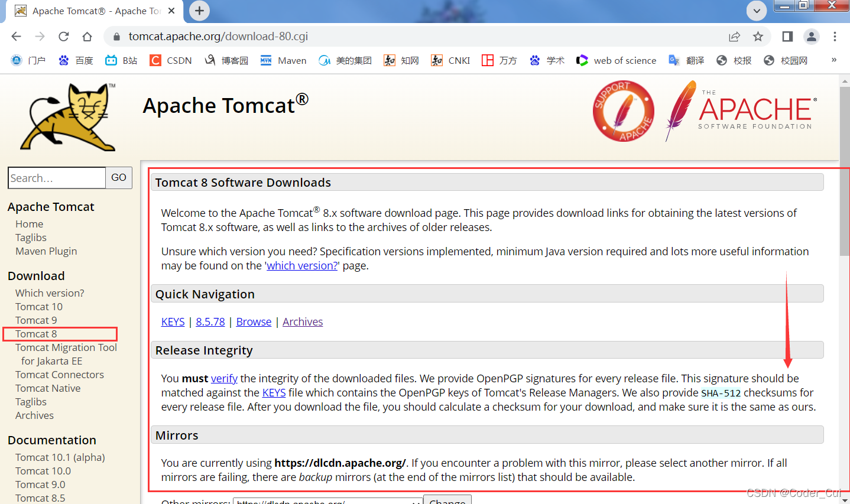Open the 校报 bookmark
This screenshot has height=504, width=850.
734,60
